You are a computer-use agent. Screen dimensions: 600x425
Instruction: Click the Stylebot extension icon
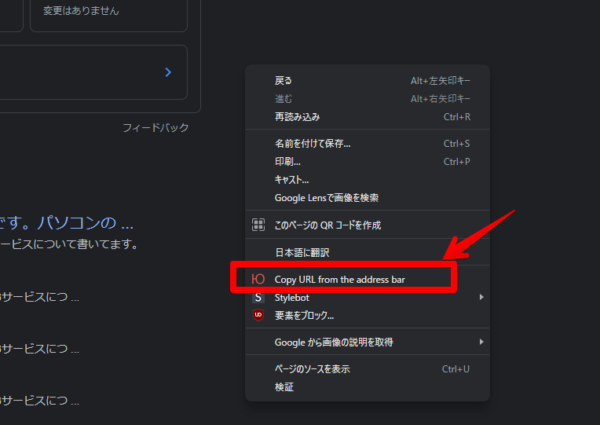(x=258, y=298)
